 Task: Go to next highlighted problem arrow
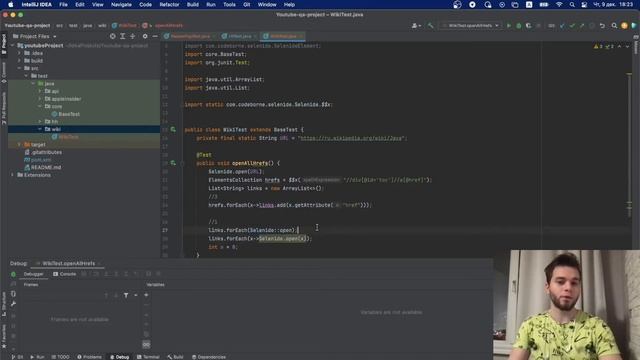click(627, 47)
